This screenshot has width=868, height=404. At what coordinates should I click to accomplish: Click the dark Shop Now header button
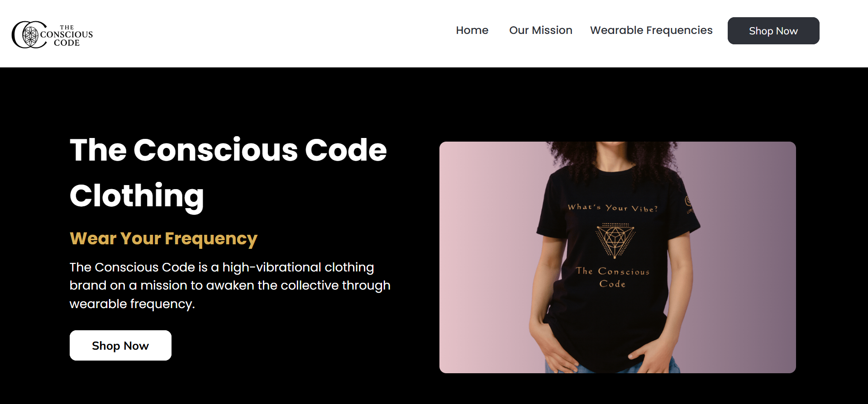coord(773,31)
